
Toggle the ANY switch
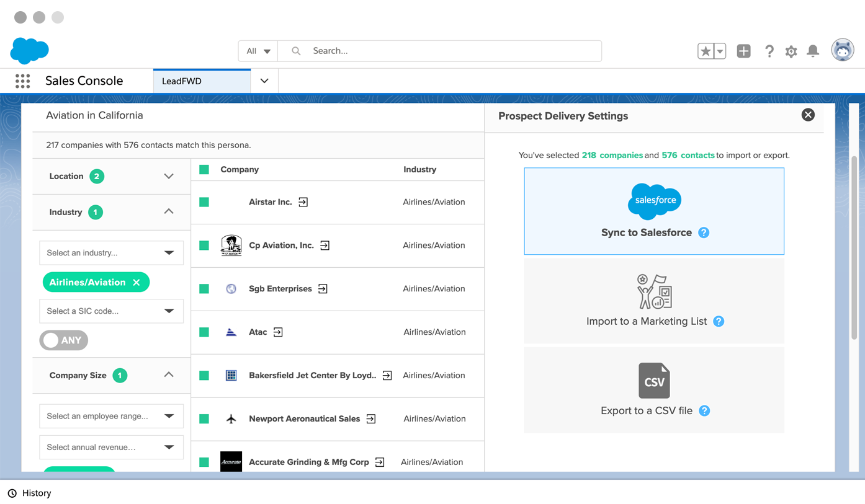point(64,340)
